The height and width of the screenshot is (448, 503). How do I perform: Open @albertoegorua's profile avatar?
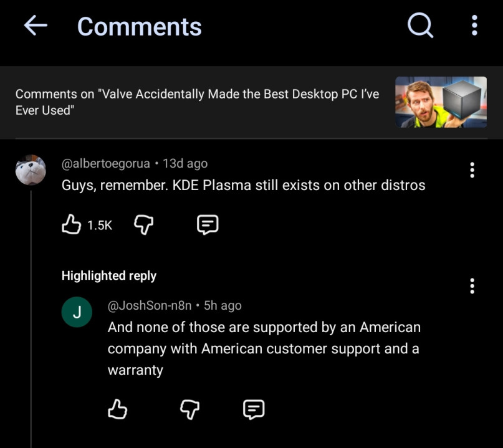pos(31,170)
